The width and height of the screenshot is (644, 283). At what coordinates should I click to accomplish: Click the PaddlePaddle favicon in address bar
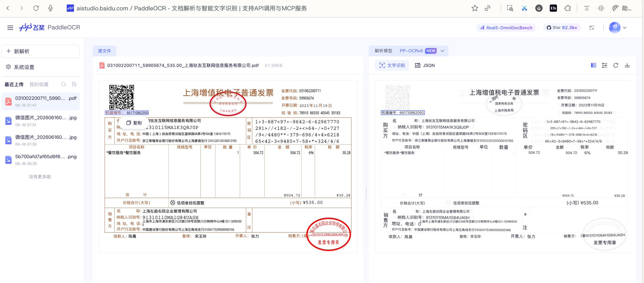[x=70, y=8]
